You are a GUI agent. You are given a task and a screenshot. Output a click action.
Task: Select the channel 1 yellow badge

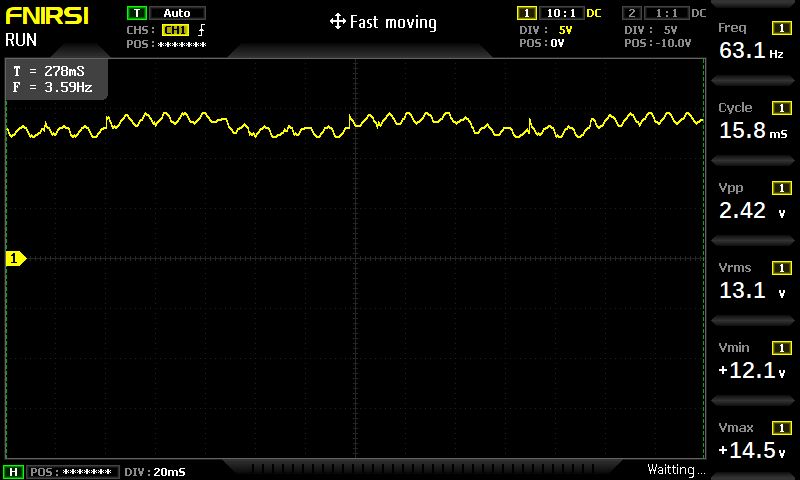[x=527, y=13]
